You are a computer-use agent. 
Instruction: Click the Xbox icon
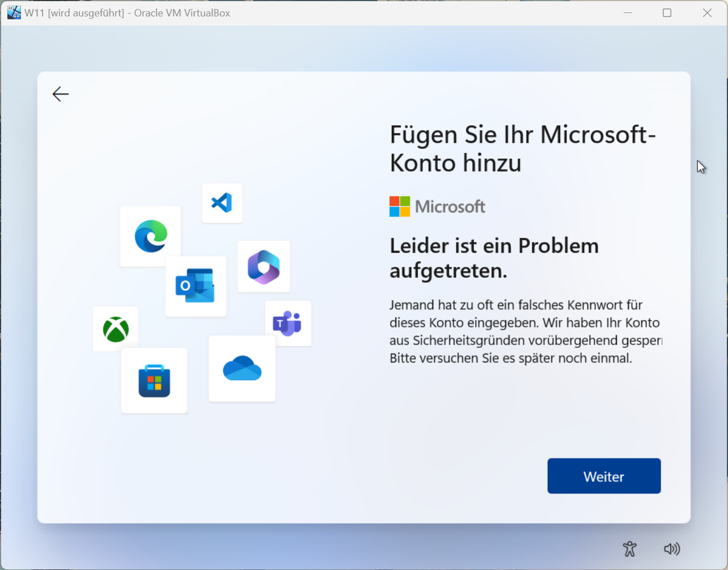coord(116,329)
